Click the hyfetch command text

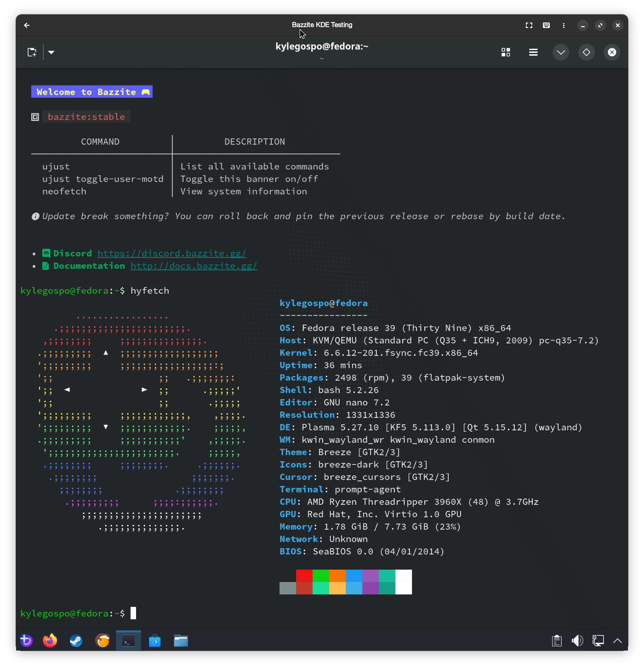coord(150,291)
